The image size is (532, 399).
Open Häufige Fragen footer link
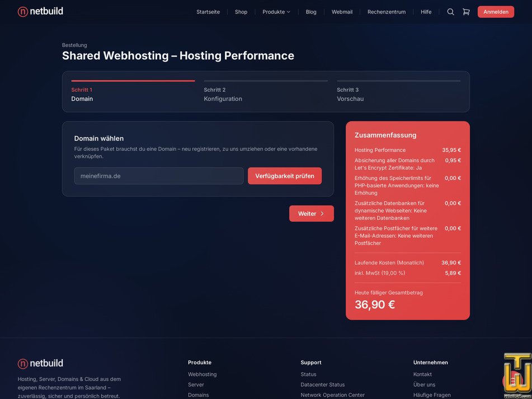[432, 395]
